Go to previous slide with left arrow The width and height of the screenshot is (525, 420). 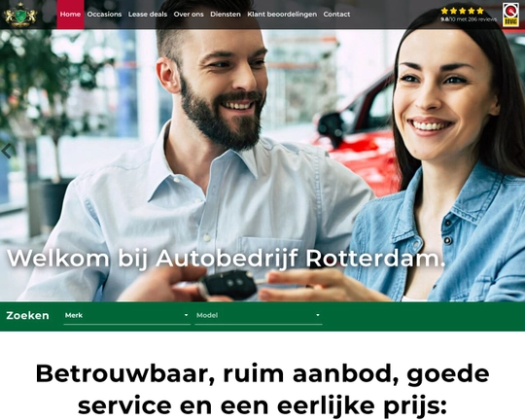[7, 151]
